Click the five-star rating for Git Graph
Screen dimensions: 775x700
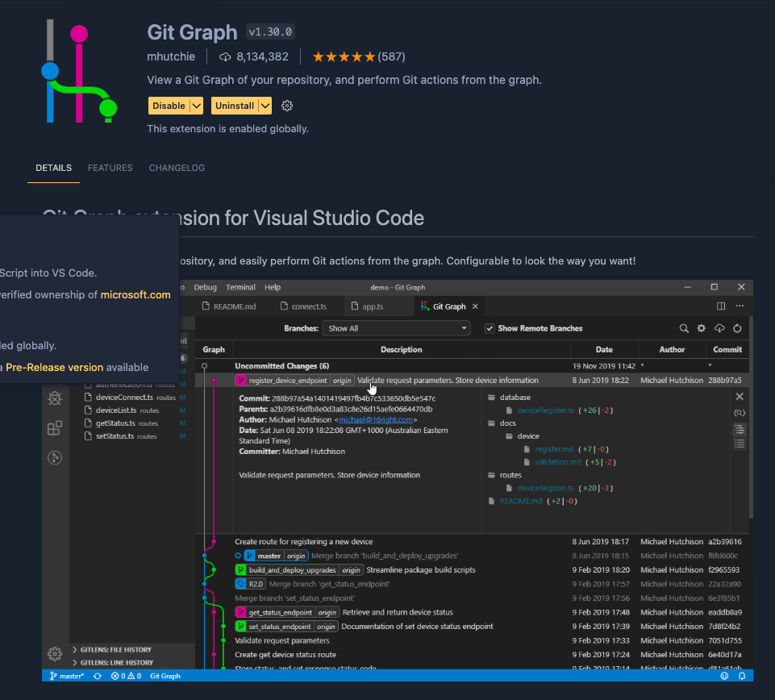point(344,57)
